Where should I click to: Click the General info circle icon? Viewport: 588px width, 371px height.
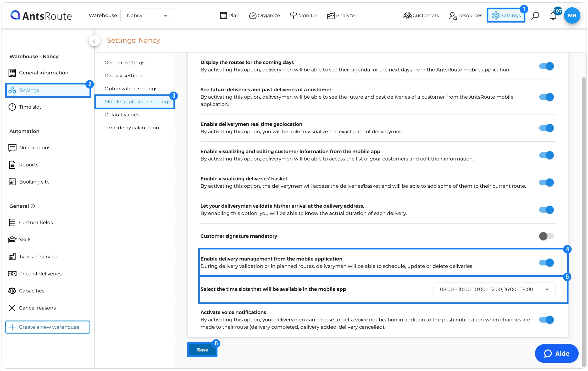33,206
